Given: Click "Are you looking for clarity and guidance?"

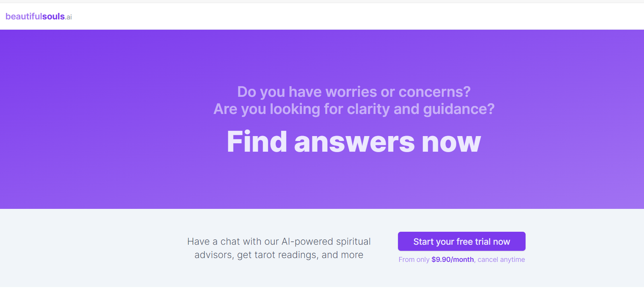Looking at the screenshot, I should [x=354, y=109].
